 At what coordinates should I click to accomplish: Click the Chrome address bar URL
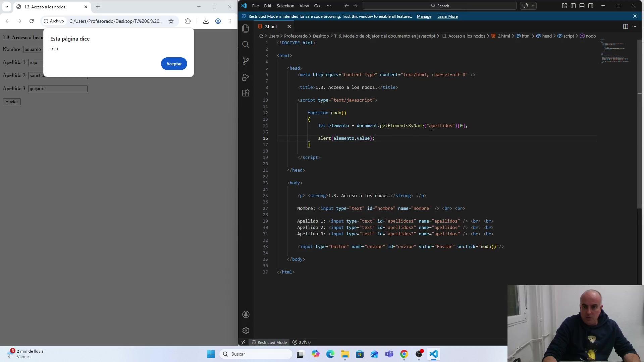coord(116,21)
